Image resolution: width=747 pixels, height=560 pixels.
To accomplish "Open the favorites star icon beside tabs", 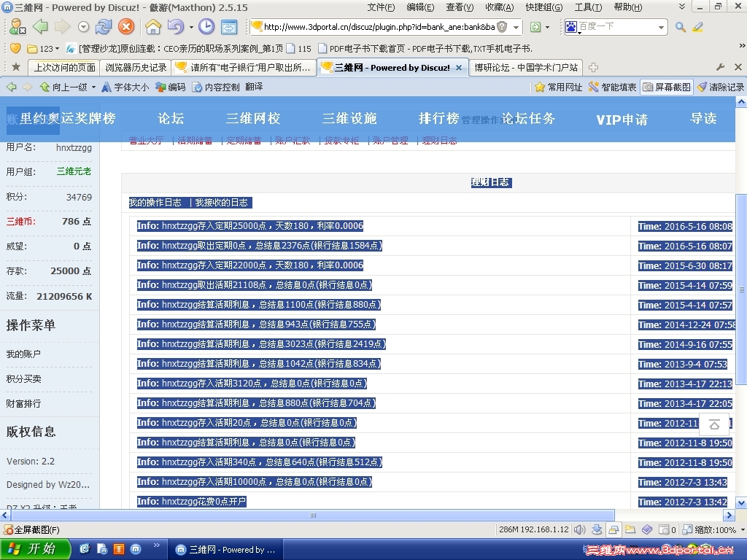I will pyautogui.click(x=16, y=67).
